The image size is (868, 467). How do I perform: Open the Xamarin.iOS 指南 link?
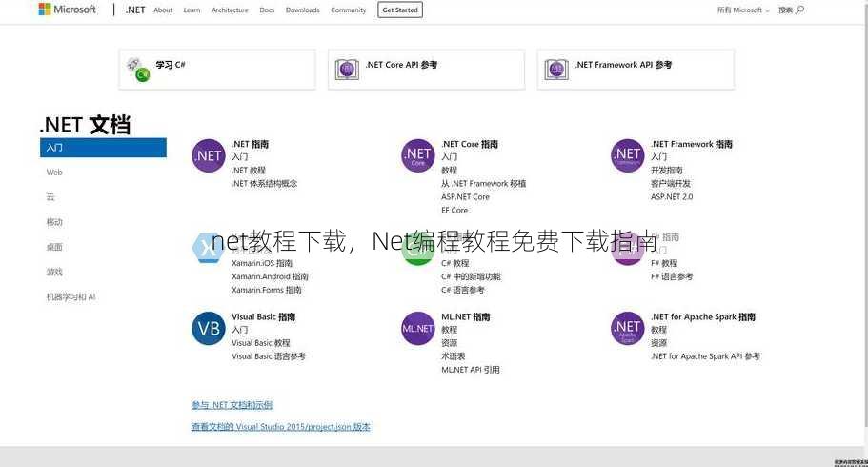point(262,263)
